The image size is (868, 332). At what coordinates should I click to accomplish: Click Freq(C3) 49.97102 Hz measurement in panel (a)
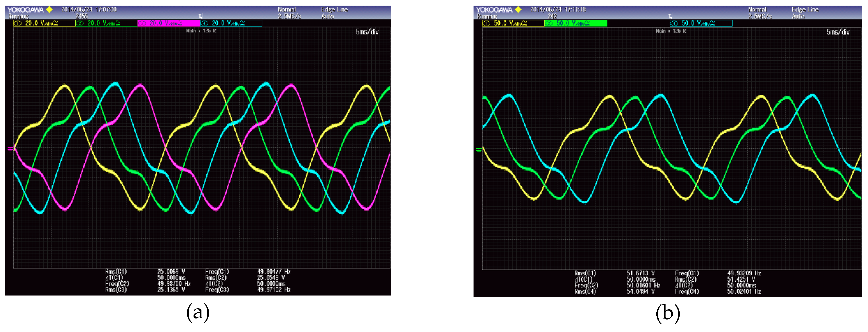click(273, 290)
